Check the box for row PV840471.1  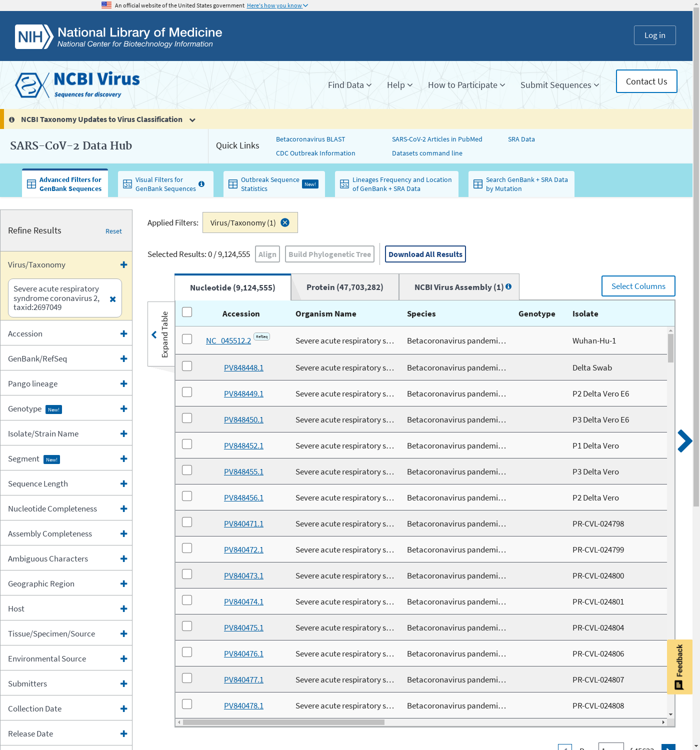187,522
